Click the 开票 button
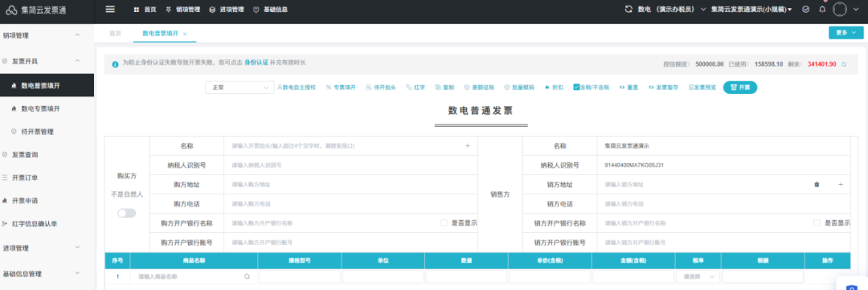This screenshot has height=290, width=868. [x=740, y=88]
